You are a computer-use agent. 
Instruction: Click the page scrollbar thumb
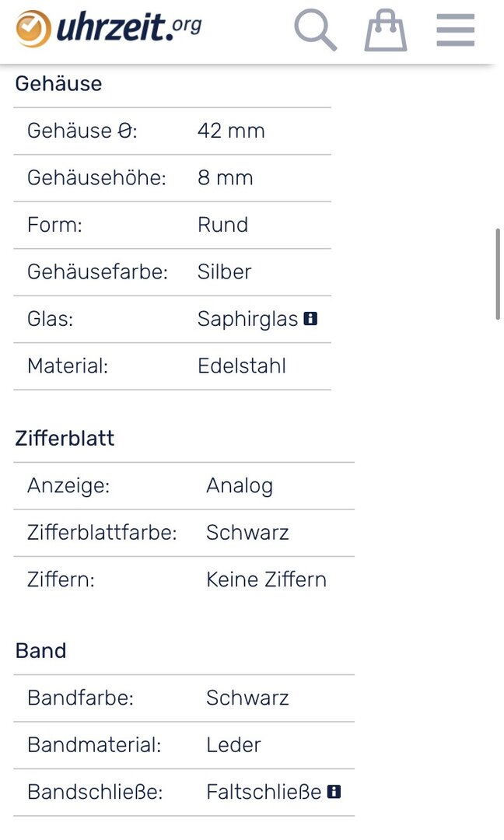click(x=498, y=275)
